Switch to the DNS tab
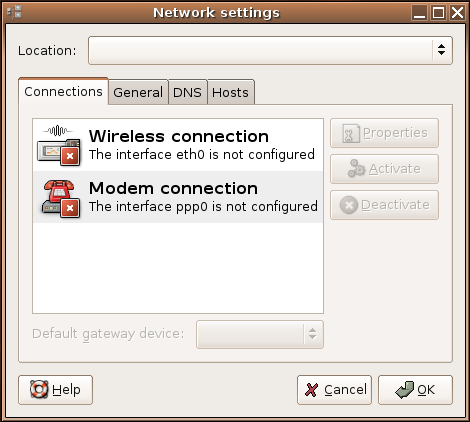 coord(187,92)
